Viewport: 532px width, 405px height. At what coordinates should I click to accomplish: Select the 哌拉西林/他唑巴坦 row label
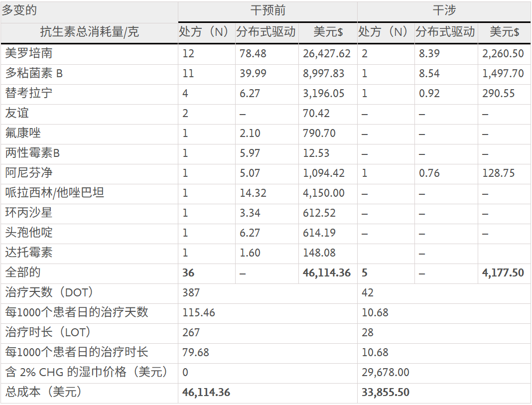[x=55, y=193]
